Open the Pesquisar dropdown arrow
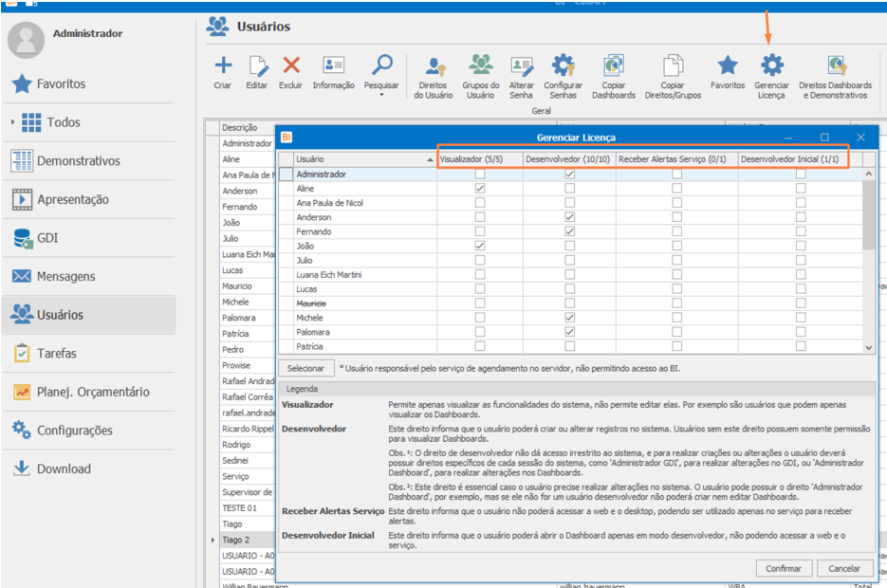 click(381, 95)
